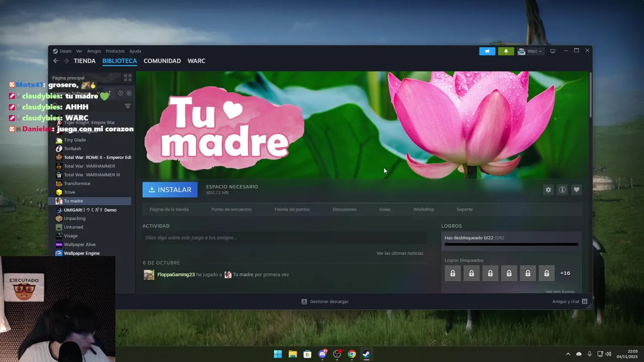Select Total War: ROME II in list
This screenshot has width=644, height=362.
98,157
